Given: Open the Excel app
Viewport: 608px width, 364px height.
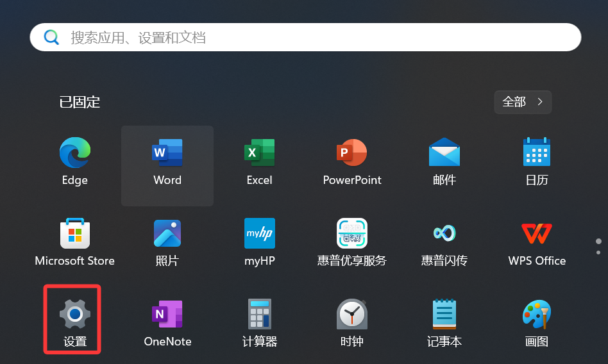Looking at the screenshot, I should (x=259, y=162).
